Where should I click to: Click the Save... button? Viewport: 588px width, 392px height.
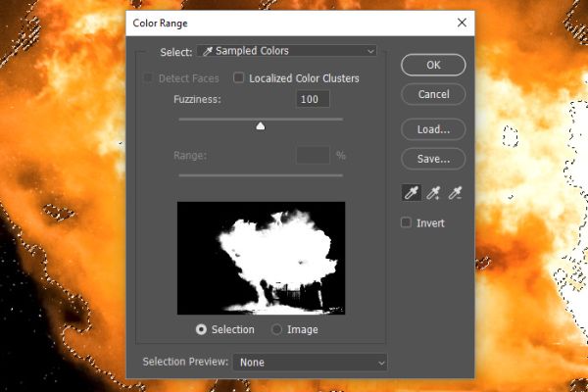pos(433,159)
